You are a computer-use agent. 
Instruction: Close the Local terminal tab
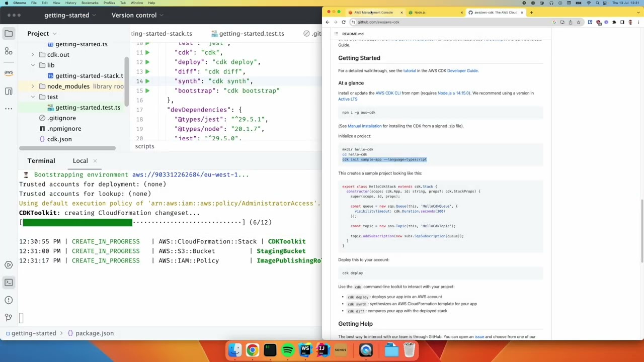point(95,161)
